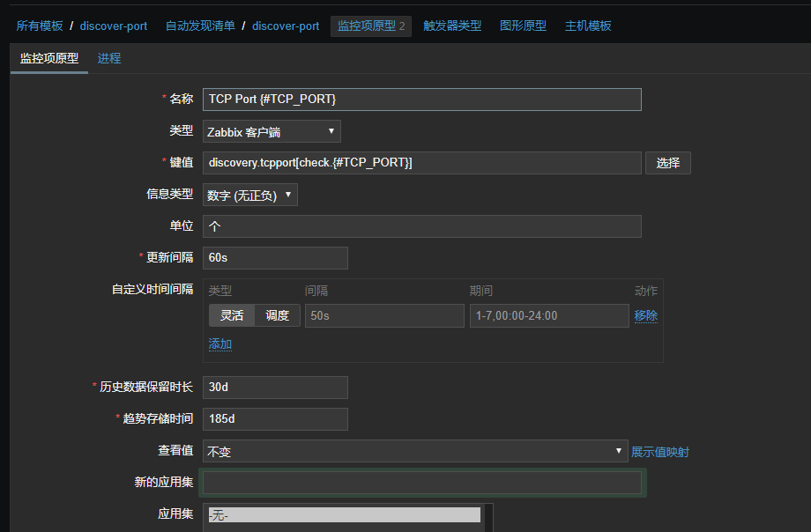Open the 自动发现清单 breadcrumb link

(x=200, y=26)
